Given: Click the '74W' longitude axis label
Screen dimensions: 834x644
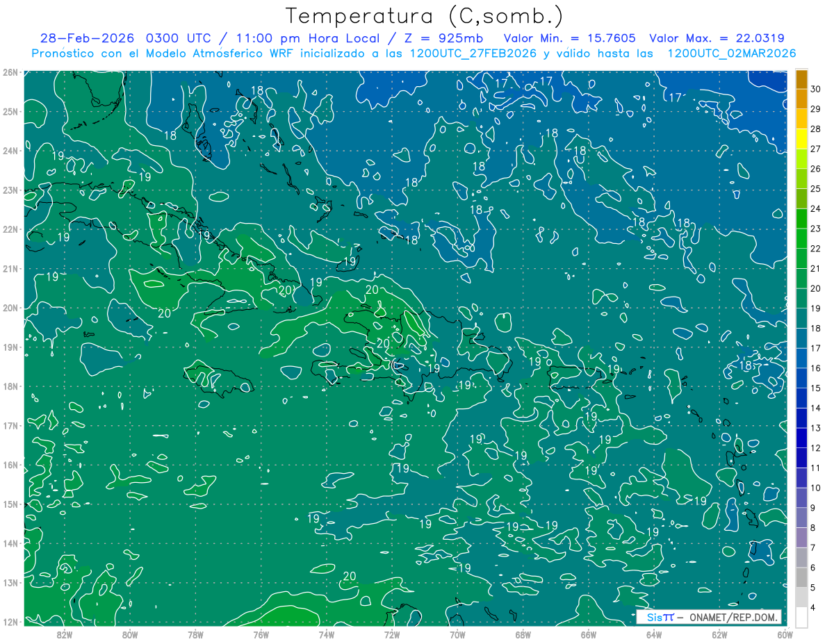Looking at the screenshot, I should 326,634.
